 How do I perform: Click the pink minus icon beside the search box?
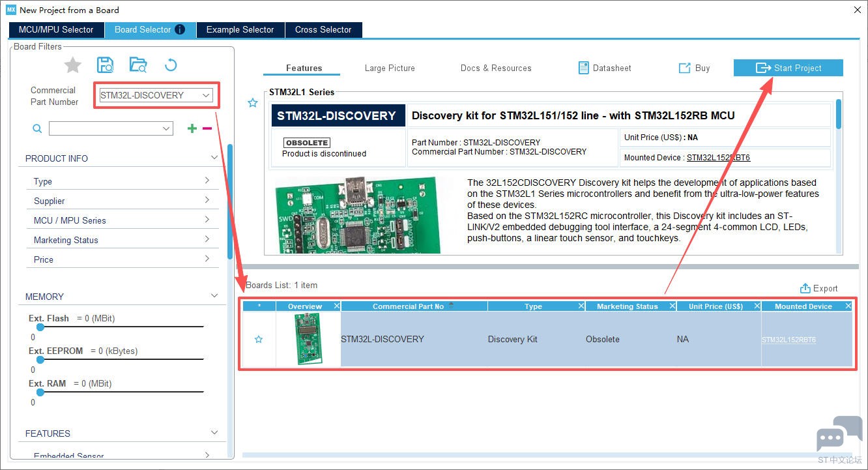[207, 128]
